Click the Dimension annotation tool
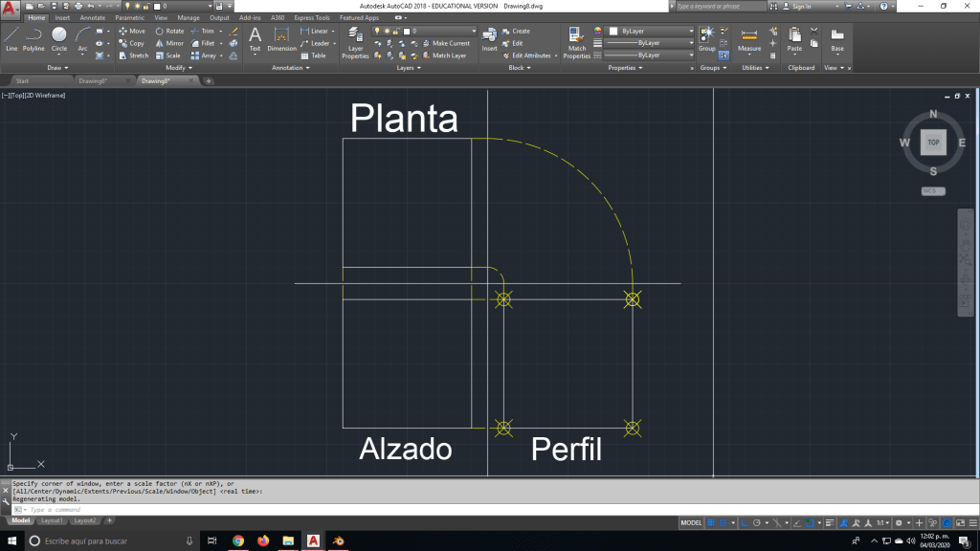 point(281,38)
